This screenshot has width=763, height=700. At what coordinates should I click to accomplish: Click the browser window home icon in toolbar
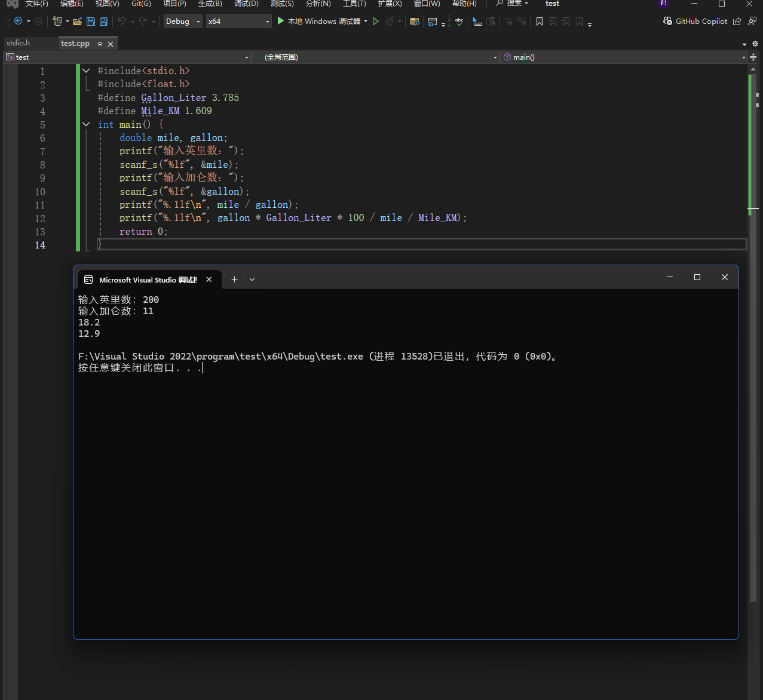coord(433,22)
